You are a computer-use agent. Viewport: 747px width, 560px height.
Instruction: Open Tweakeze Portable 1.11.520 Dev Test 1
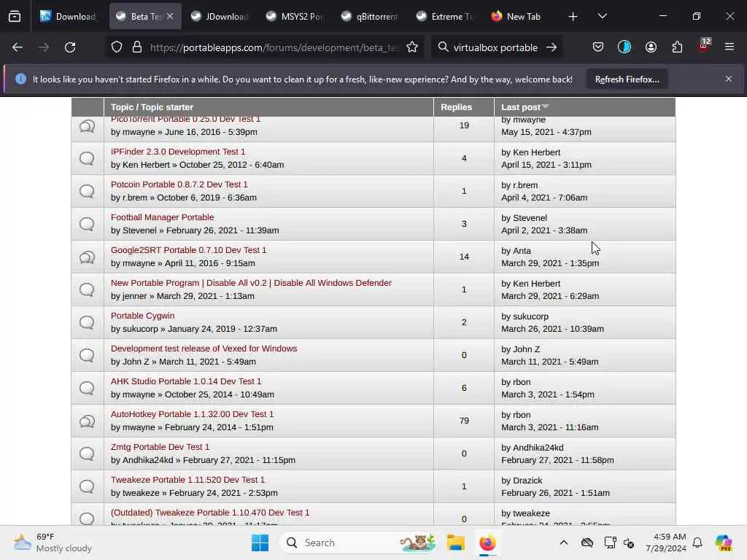coord(187,480)
